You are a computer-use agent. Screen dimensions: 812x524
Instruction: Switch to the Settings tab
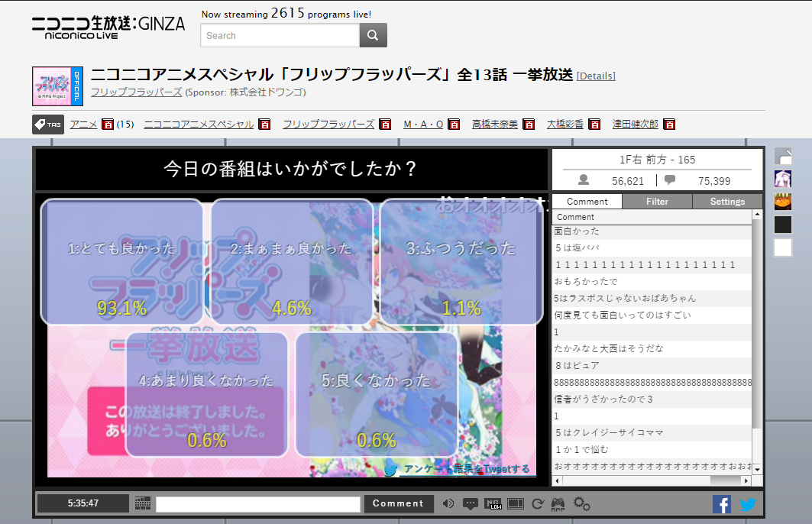[727, 202]
